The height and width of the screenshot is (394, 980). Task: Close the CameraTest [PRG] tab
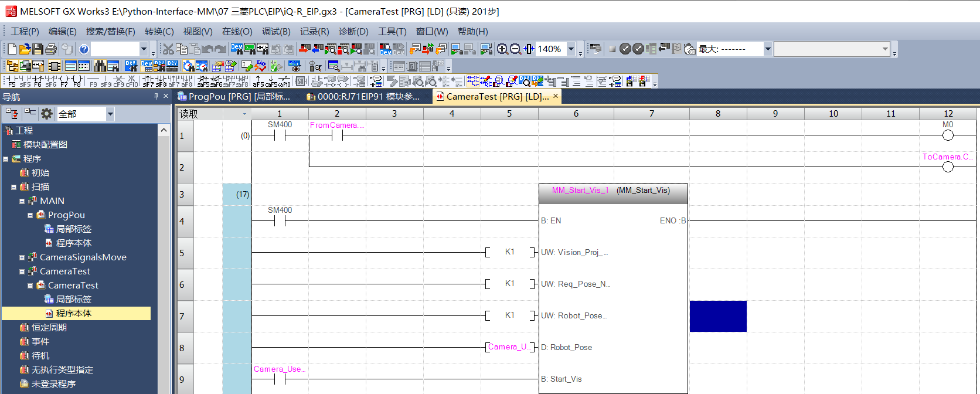point(556,96)
